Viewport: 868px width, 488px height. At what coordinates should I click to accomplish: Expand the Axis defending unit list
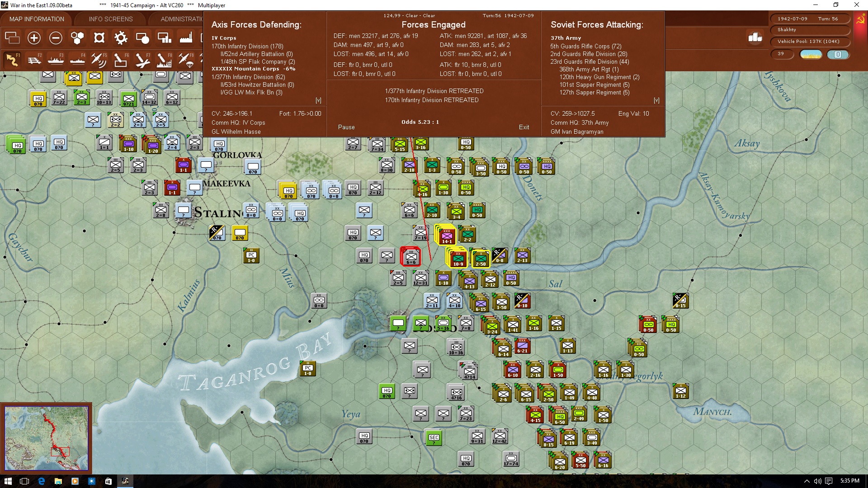[x=318, y=100]
